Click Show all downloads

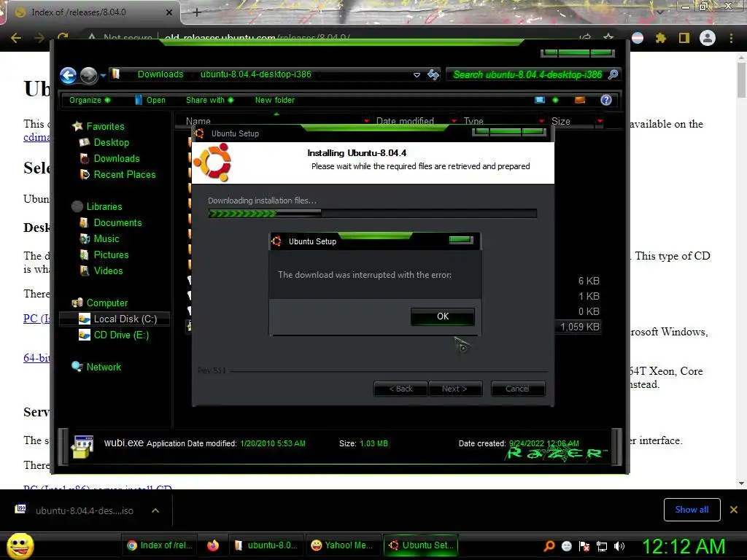point(692,510)
